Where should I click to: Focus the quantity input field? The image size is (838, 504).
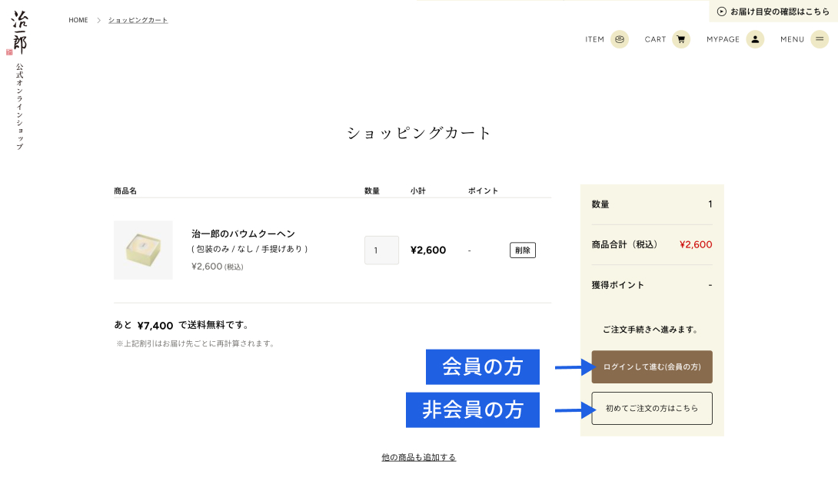[x=381, y=250]
